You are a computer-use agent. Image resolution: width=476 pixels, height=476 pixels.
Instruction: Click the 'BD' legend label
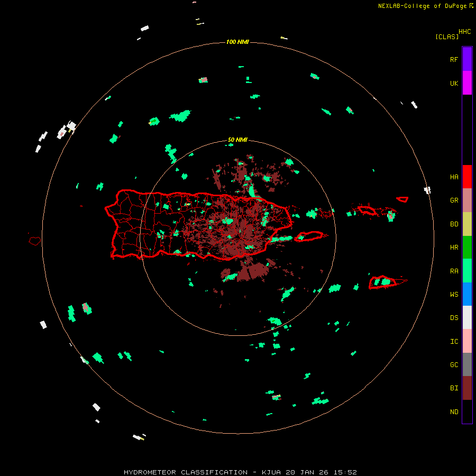454,224
